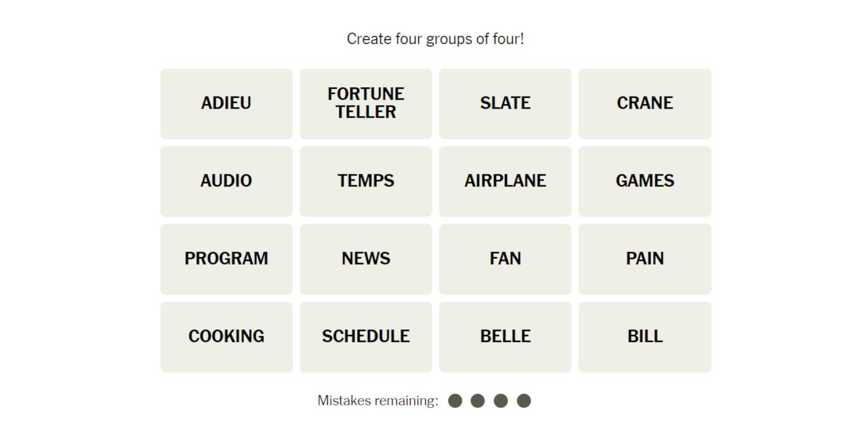Choose the TEMPS word tile

[366, 181]
